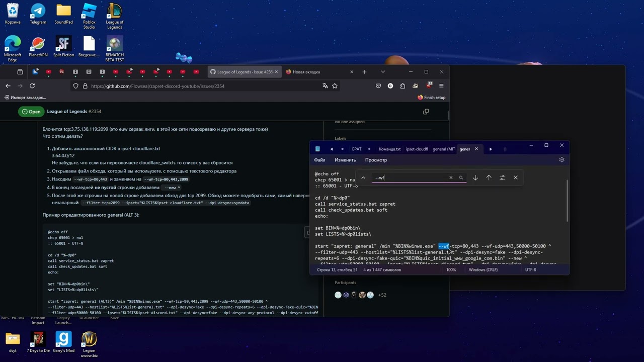Click UTF-8 encoding in Notepad status bar
Viewport: 644px width, 362px height.
tap(530, 270)
